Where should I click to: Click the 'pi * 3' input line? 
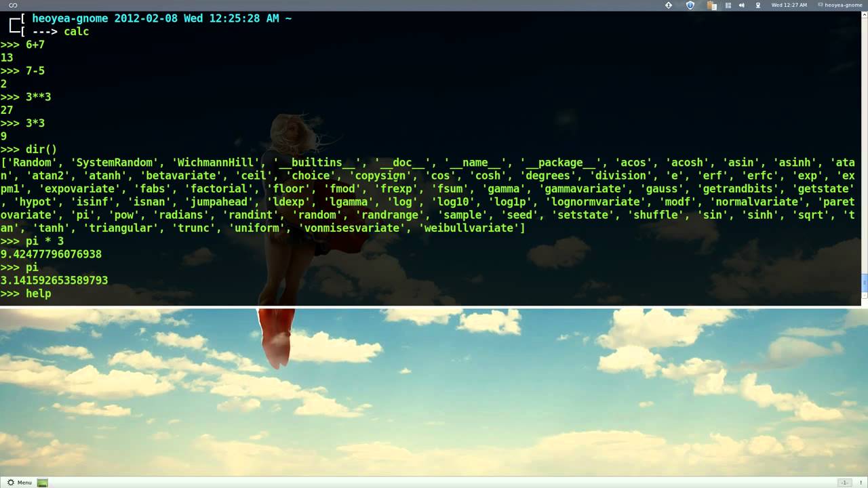coord(32,241)
